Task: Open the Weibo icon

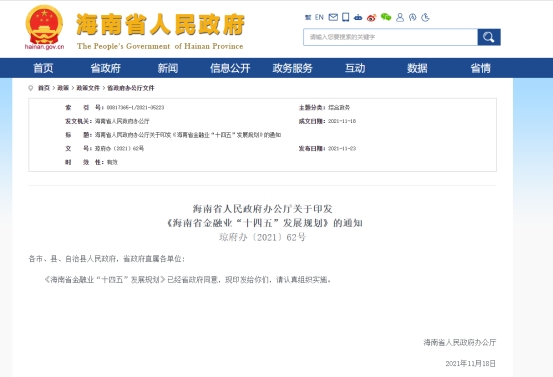Action: 371,17
